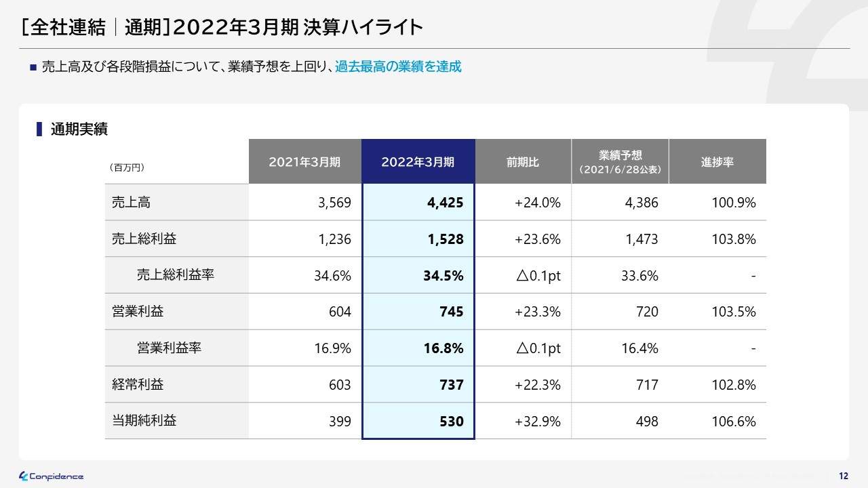Viewport: 868px width, 488px height.
Task: Click the blue bar beside 通期実績
Action: pyautogui.click(x=39, y=129)
